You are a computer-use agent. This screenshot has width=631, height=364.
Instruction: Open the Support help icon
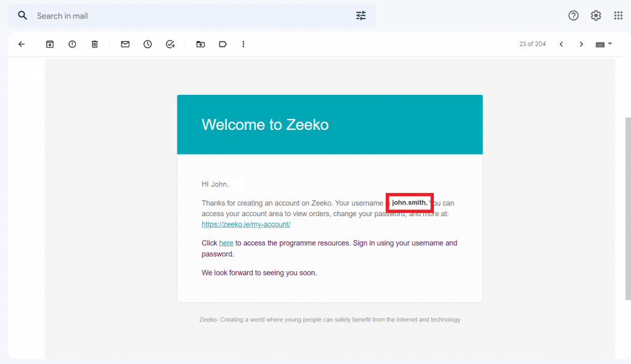[x=573, y=15]
